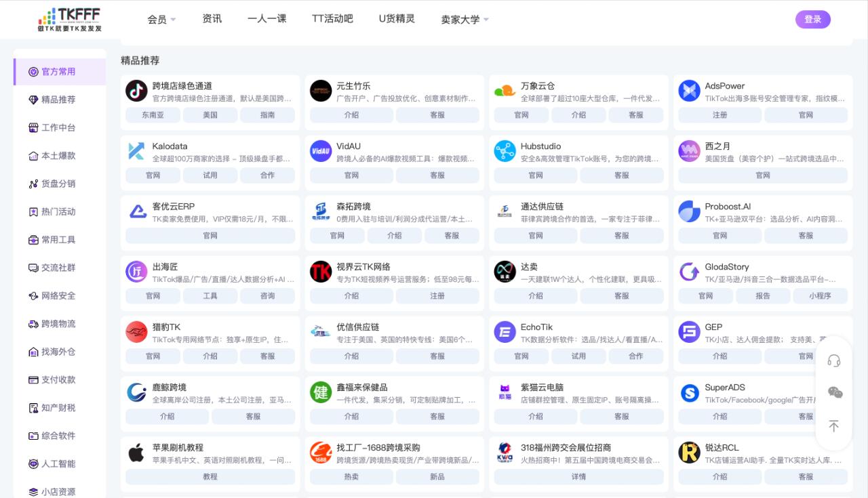Click the GEP logo icon
Screen dimensions: 868x498
coord(689,332)
